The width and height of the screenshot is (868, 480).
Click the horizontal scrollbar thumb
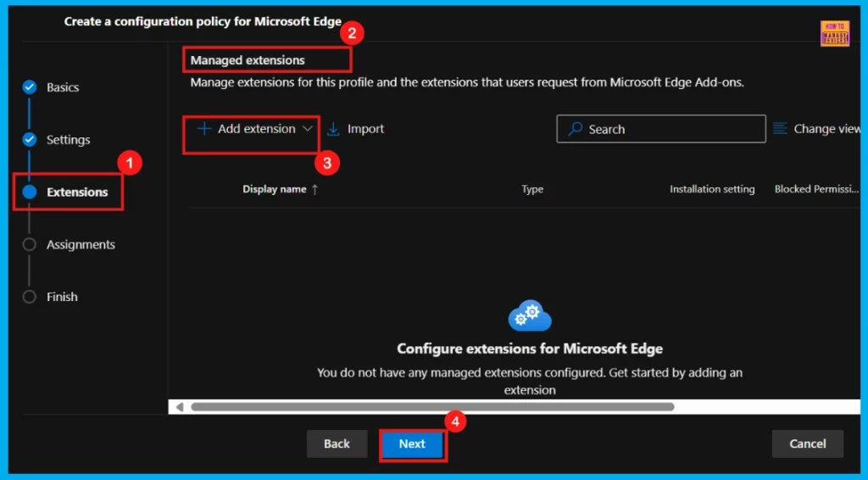tap(432, 407)
